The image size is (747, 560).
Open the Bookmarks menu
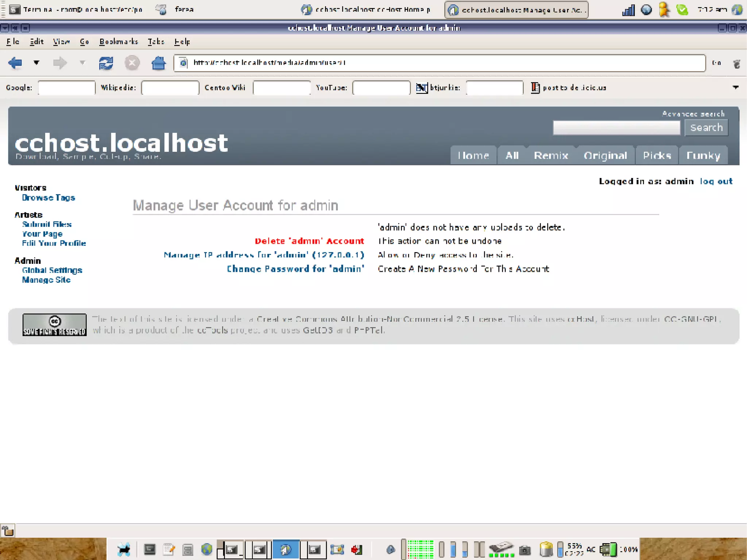(119, 42)
